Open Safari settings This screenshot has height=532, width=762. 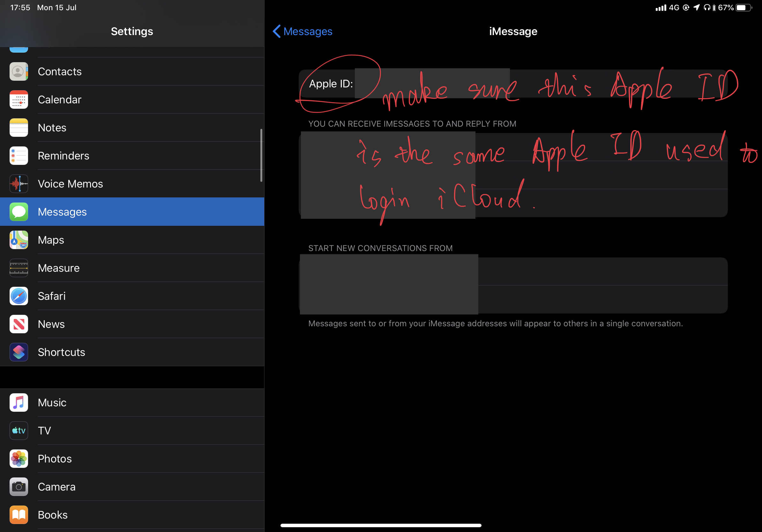point(132,296)
